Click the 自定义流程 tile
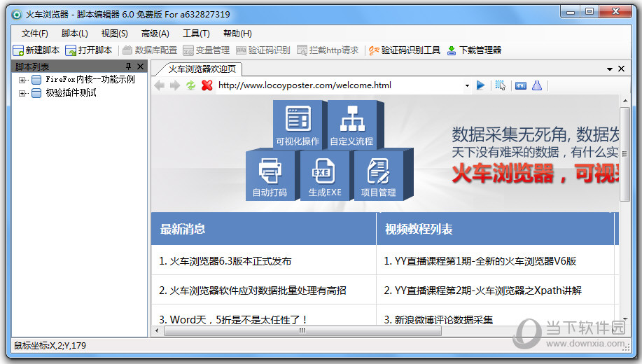Viewport: 642px width, 364px height. [351, 124]
